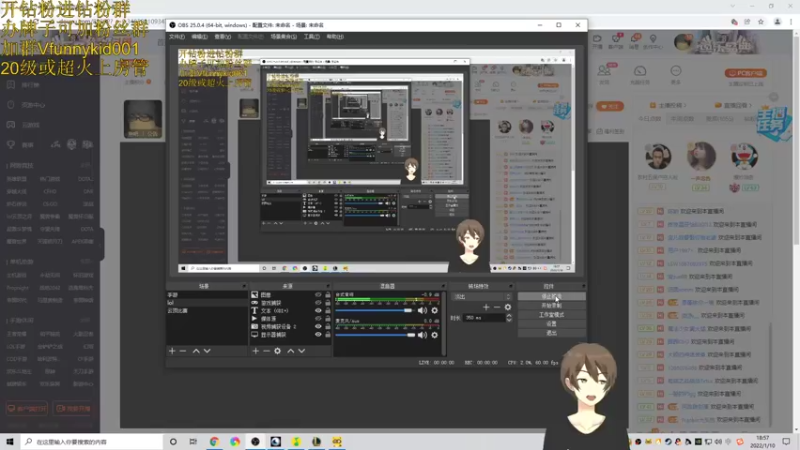Open source properties gear in Sources panel
Screen dimensions: 800x450
coord(278,351)
